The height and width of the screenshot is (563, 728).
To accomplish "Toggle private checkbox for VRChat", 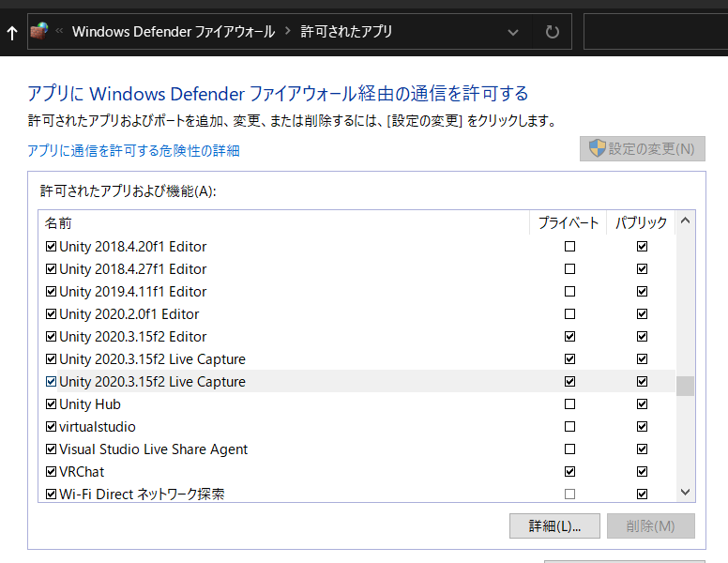I will 569,471.
